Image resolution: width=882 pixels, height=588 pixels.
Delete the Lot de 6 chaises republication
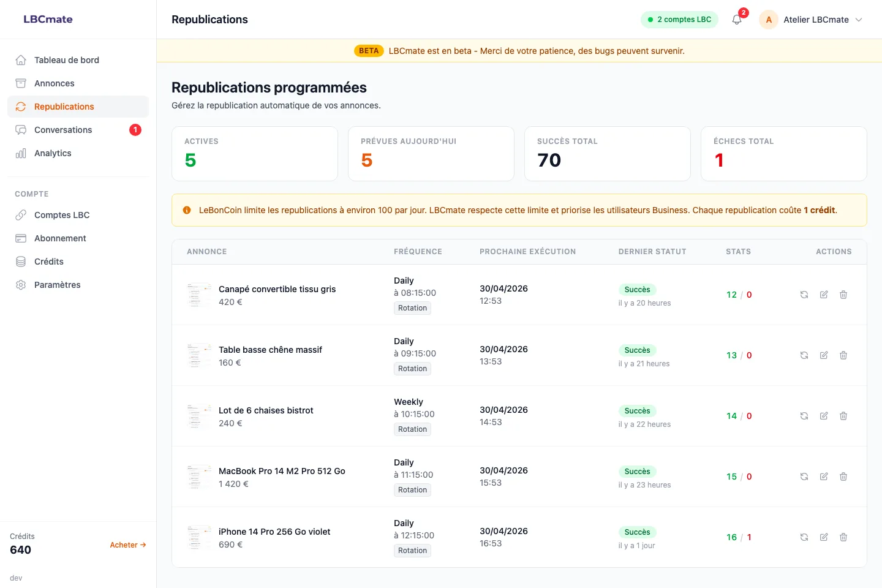[x=843, y=416]
